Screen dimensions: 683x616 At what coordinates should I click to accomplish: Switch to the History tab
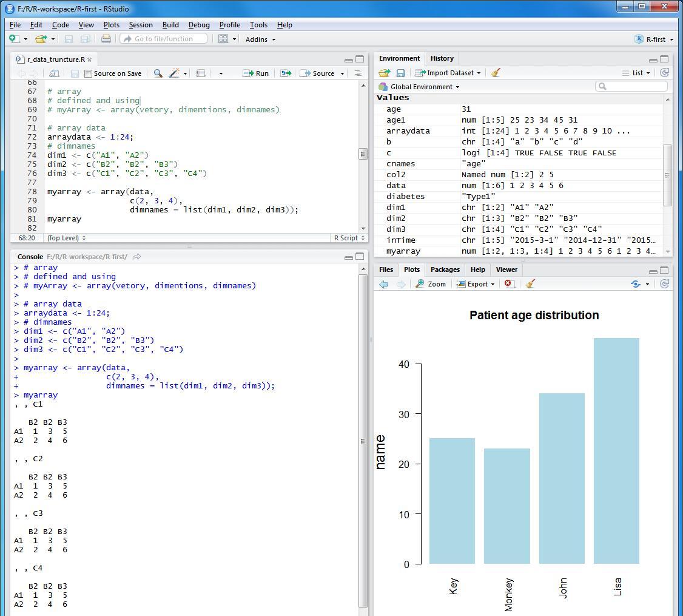coord(442,58)
